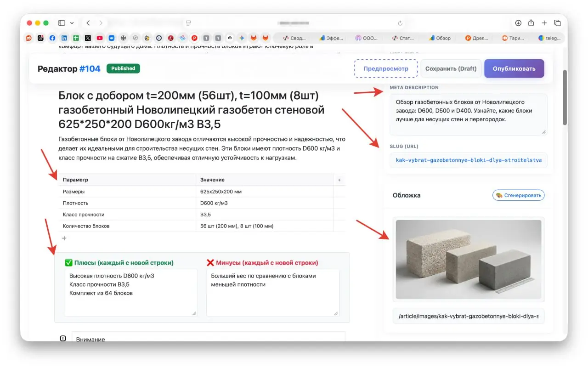
Task: Add a table column with plus header
Action: point(339,180)
